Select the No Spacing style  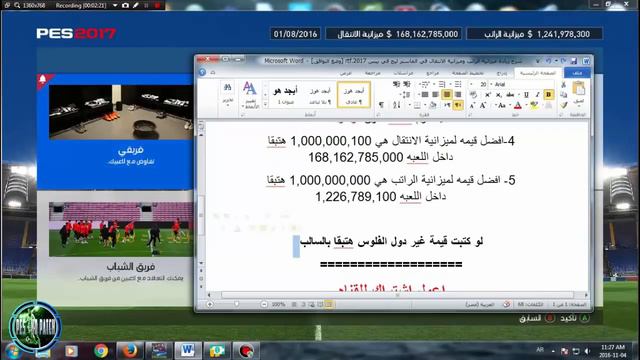[320, 94]
